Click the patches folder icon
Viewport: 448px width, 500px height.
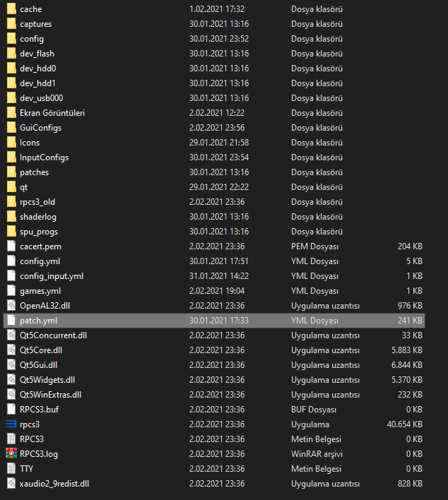(x=11, y=172)
